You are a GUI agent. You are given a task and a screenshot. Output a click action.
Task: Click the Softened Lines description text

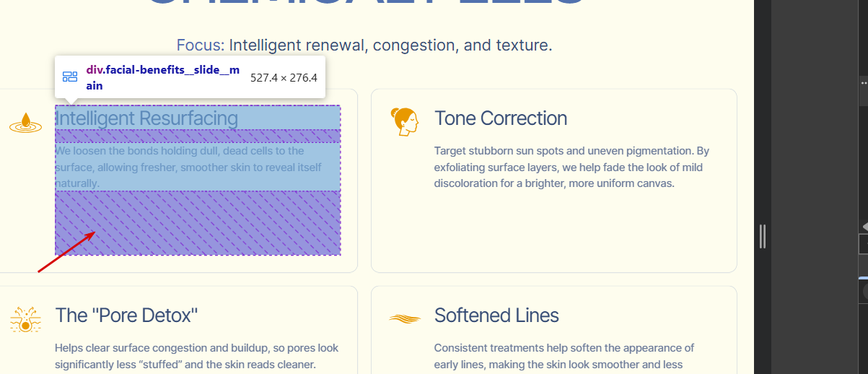tap(564, 357)
